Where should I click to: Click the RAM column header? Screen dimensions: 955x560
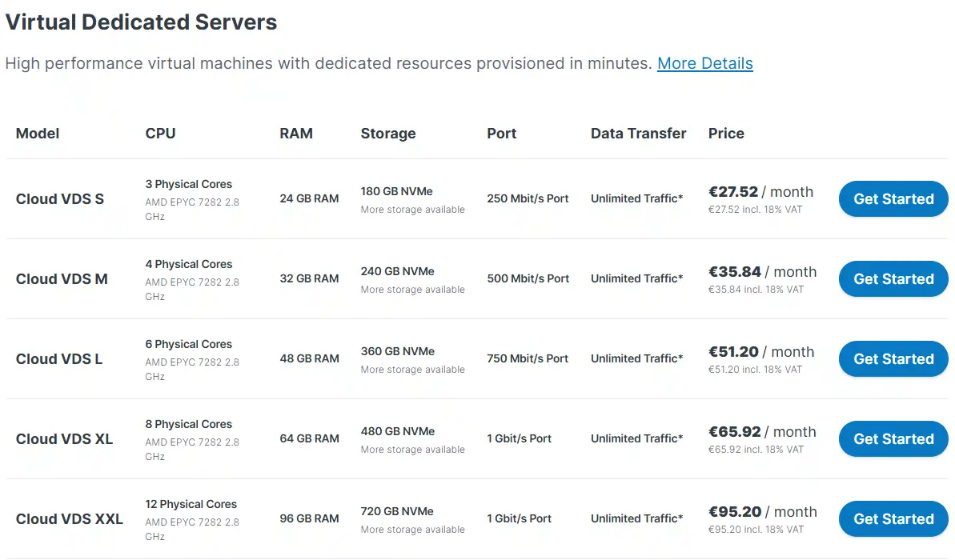click(296, 134)
